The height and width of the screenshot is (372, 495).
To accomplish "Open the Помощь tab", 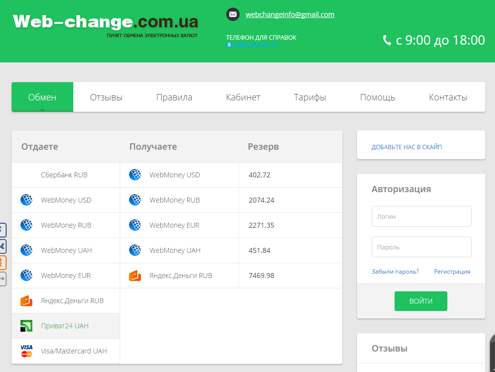I will pos(377,97).
